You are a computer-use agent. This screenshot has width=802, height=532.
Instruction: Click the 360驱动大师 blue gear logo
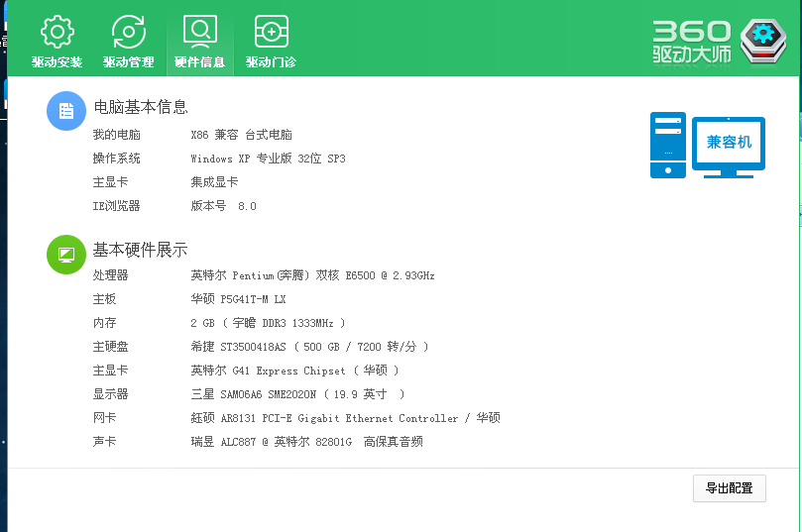tap(765, 40)
